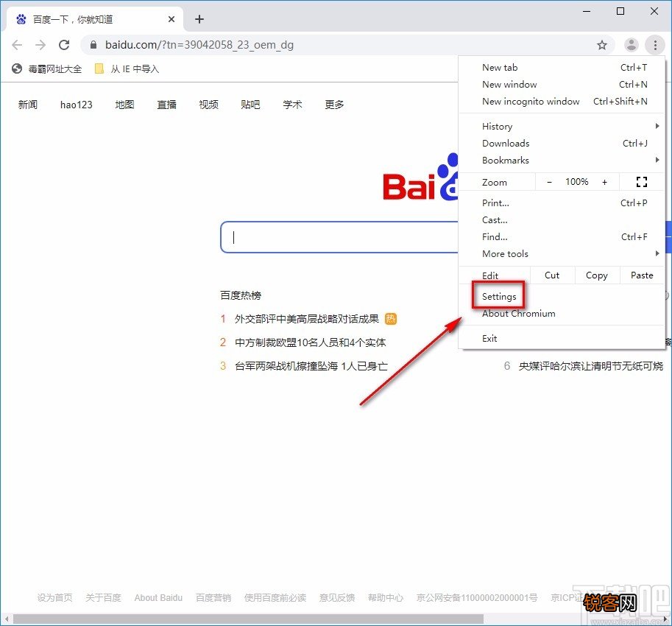Click footer link 关于百度
This screenshot has width=672, height=626.
[x=103, y=597]
